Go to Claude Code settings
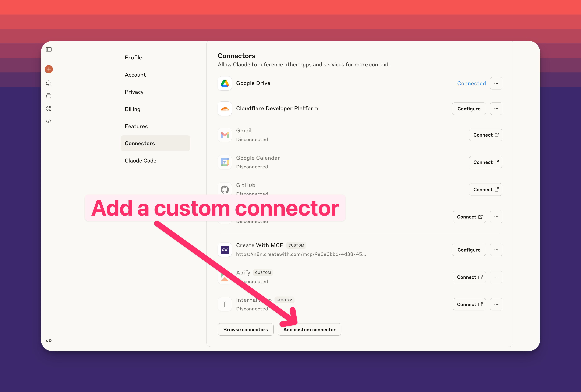Screen dimensions: 581x392 (x=140, y=161)
